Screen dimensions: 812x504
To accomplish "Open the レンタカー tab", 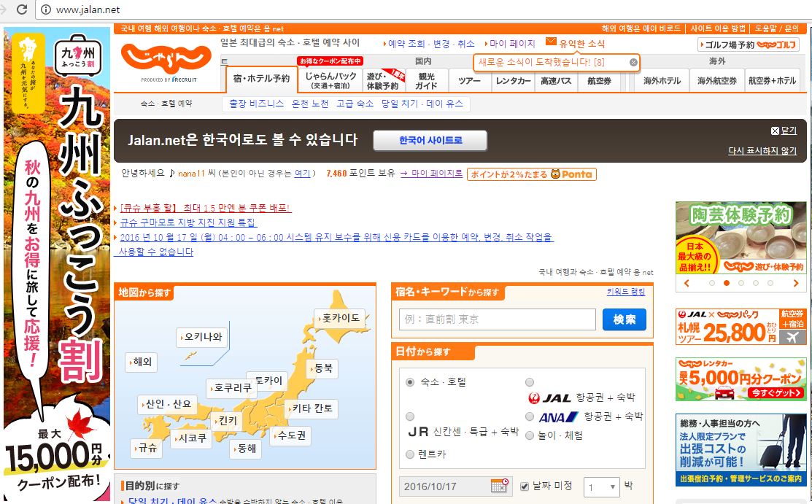I will (x=513, y=80).
